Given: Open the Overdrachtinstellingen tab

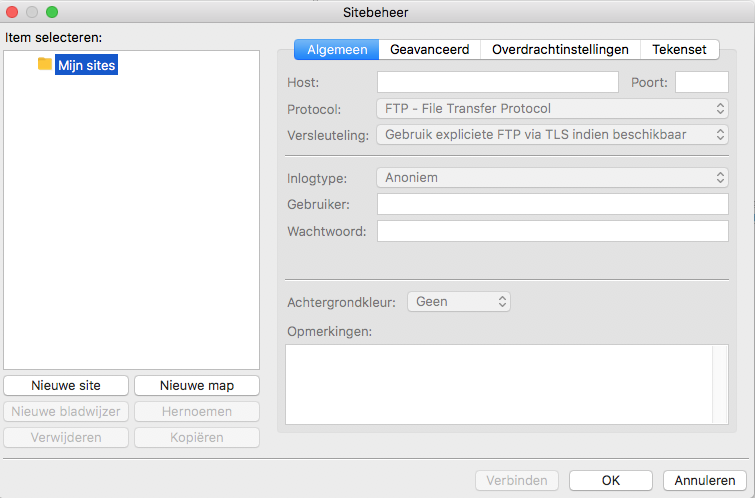Looking at the screenshot, I should click(560, 50).
